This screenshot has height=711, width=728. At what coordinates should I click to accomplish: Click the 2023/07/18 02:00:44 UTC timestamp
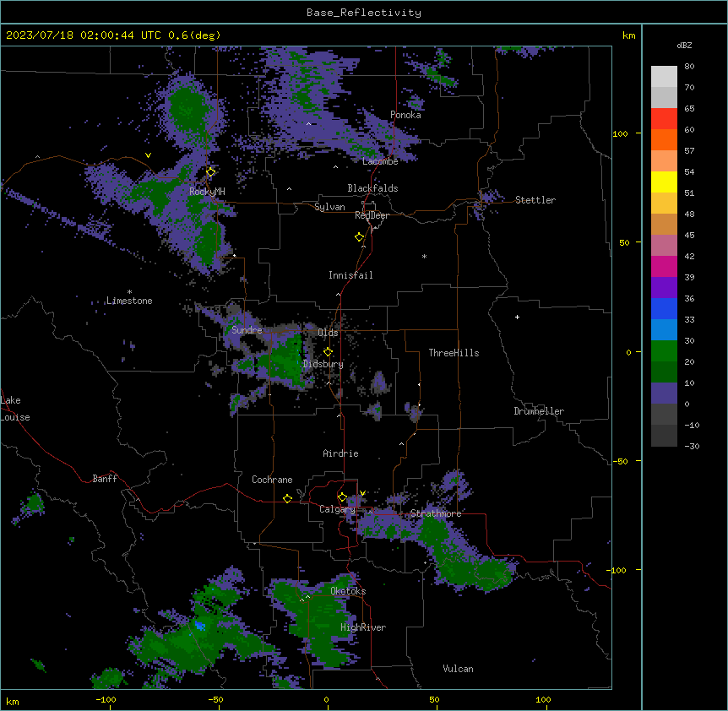point(113,35)
